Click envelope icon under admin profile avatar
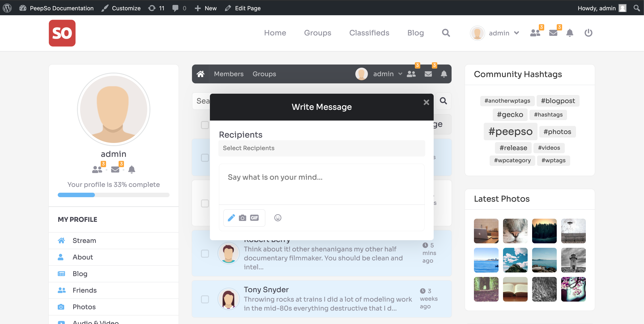Viewport: 644px width, 324px height. 115,170
